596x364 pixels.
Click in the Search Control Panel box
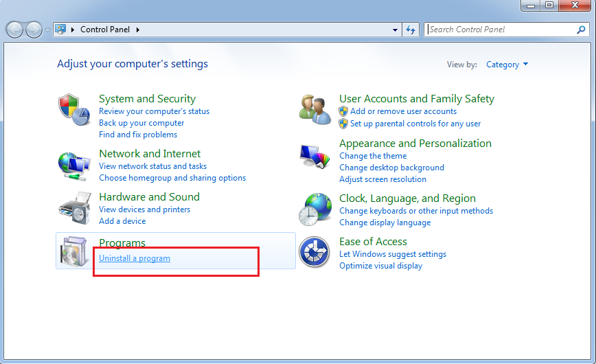point(500,30)
